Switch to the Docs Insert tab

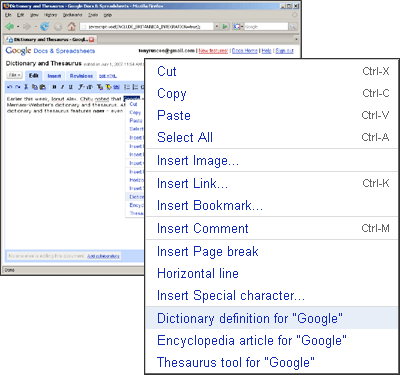point(54,76)
